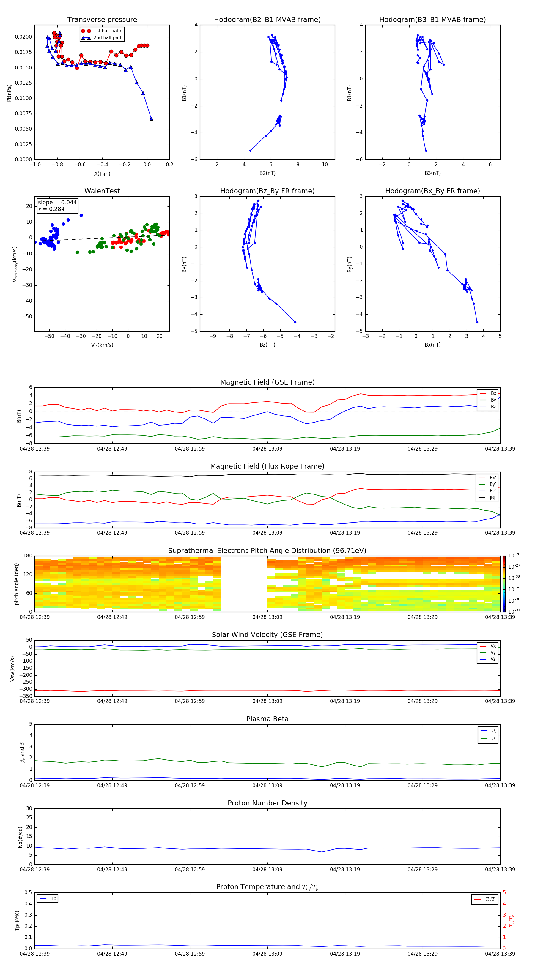Click the Vy entry in velocity legend
The height and width of the screenshot is (980, 535).
pyautogui.click(x=488, y=653)
